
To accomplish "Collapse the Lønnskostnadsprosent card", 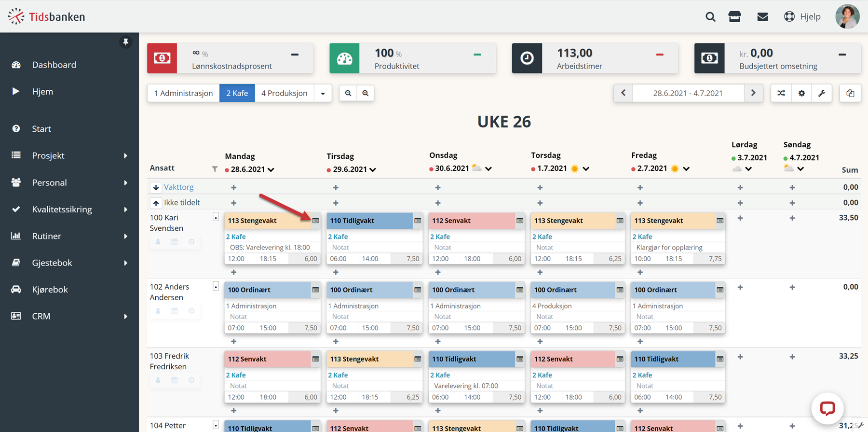I will [x=295, y=55].
